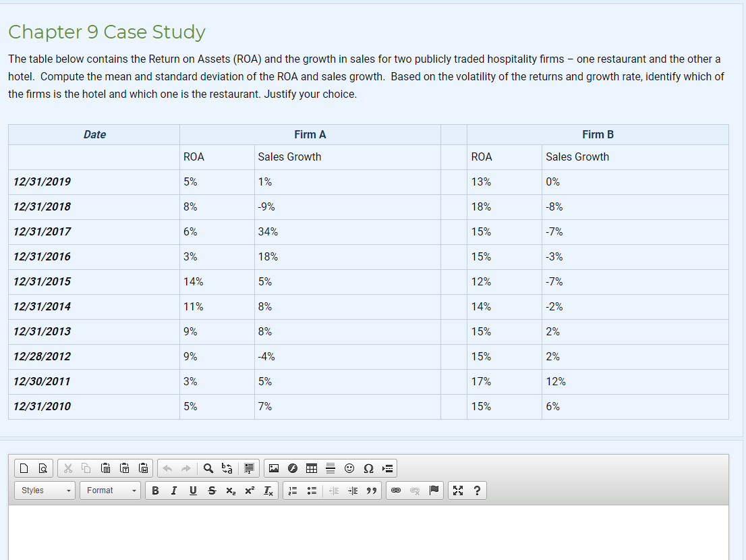
Task: Click the Firm B column header
Action: [598, 135]
